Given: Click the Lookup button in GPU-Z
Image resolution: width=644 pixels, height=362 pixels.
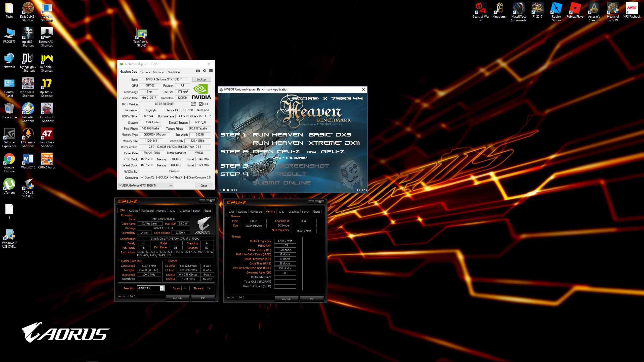Looking at the screenshot, I should pyautogui.click(x=201, y=79).
